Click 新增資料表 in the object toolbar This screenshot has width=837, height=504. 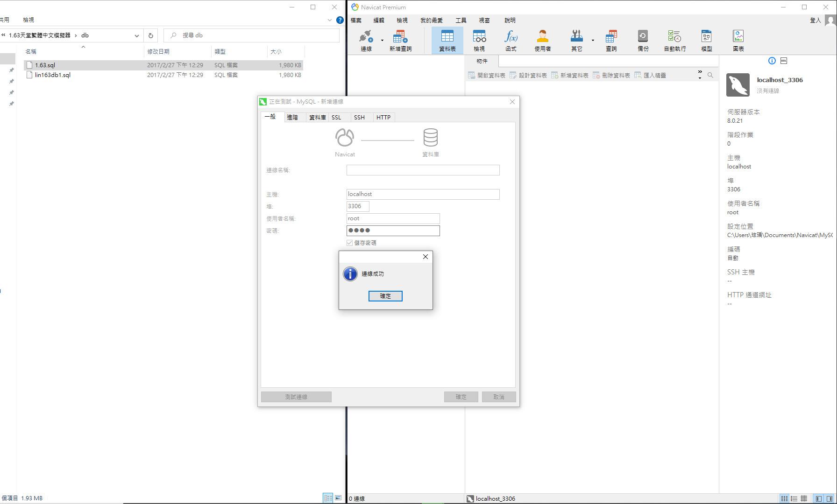570,75
